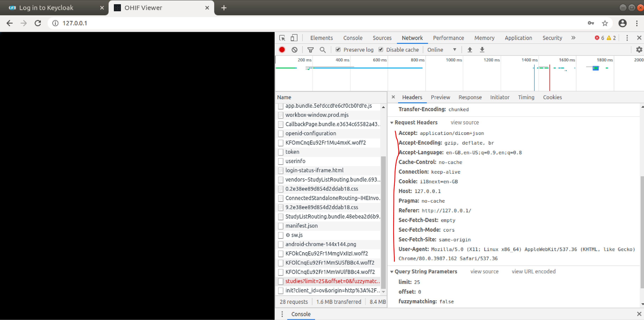Screen dimensions: 644x320
Task: Import HAR file via upload arrow
Action: click(470, 49)
